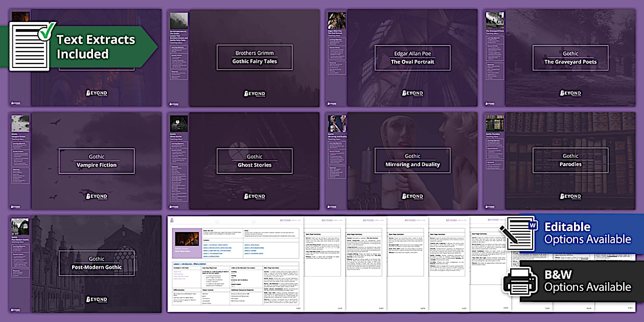Open the Ghost Stories lesson hyperlink
The height and width of the screenshot is (322, 644).
coord(251,245)
